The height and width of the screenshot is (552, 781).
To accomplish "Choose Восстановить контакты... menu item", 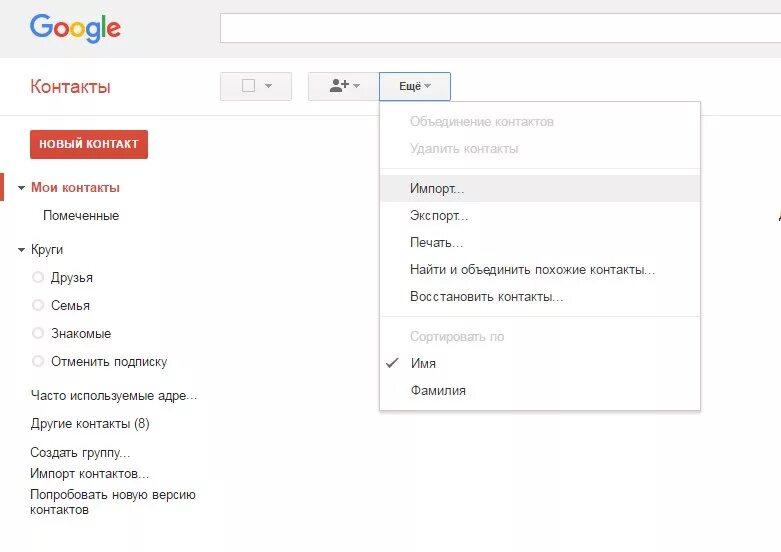I will [540, 296].
